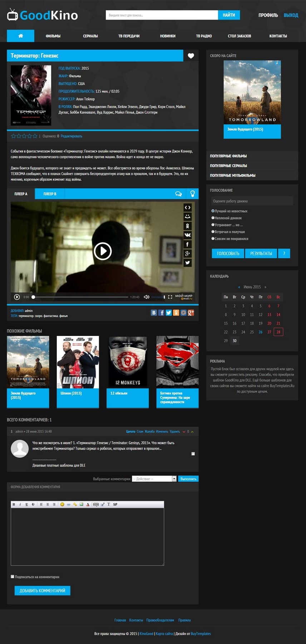Mute the video with the speaker icon
This screenshot has width=306, height=644.
point(146,297)
